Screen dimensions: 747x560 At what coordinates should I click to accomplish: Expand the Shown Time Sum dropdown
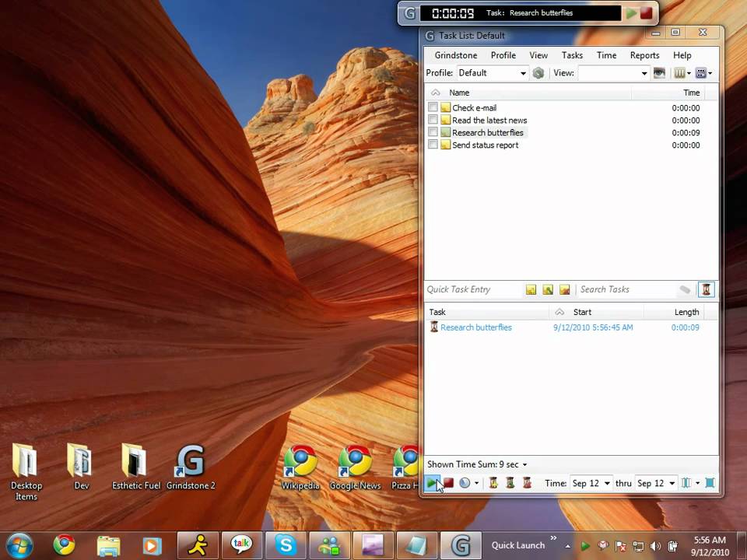(524, 465)
